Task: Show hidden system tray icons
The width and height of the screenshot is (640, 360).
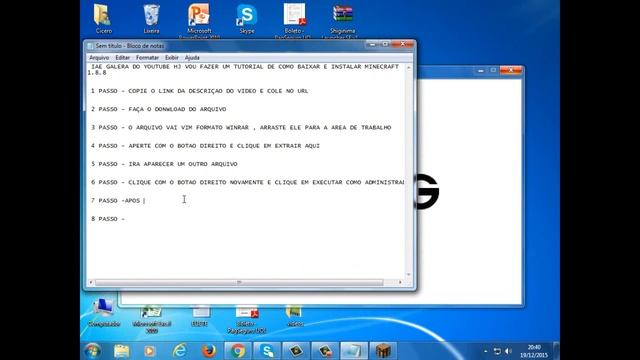Action: [x=485, y=351]
